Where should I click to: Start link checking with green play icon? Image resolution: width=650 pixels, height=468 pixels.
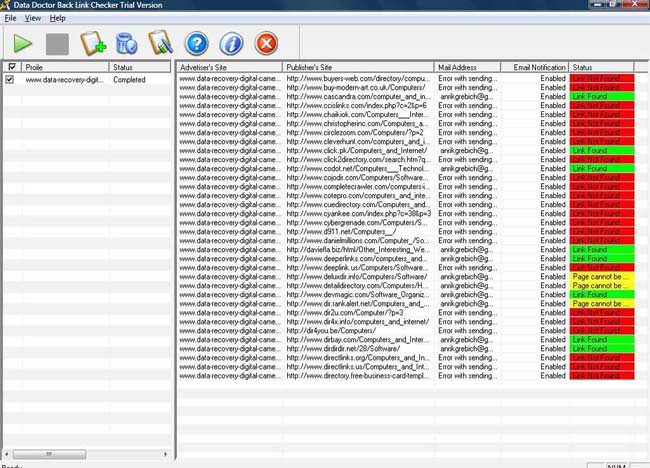pyautogui.click(x=22, y=43)
